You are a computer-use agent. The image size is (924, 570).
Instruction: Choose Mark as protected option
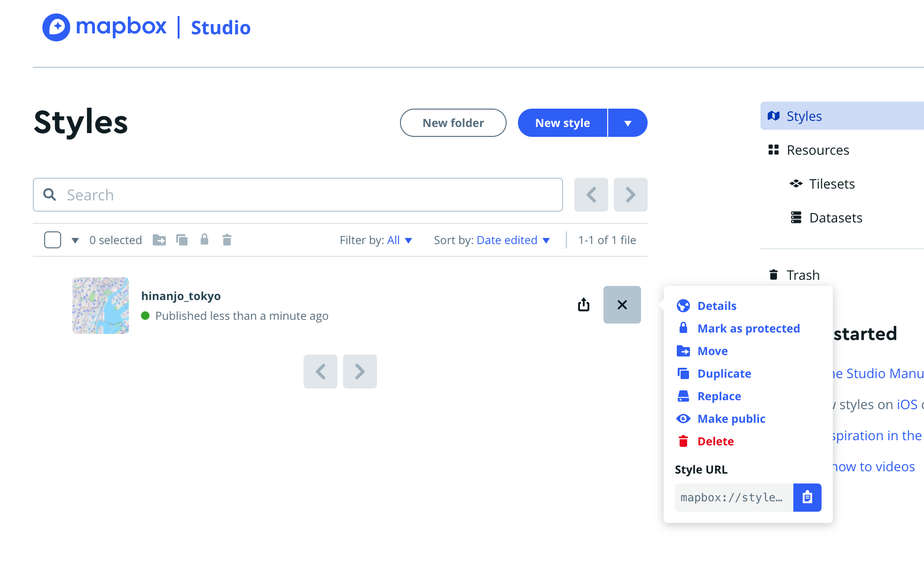pyautogui.click(x=748, y=328)
